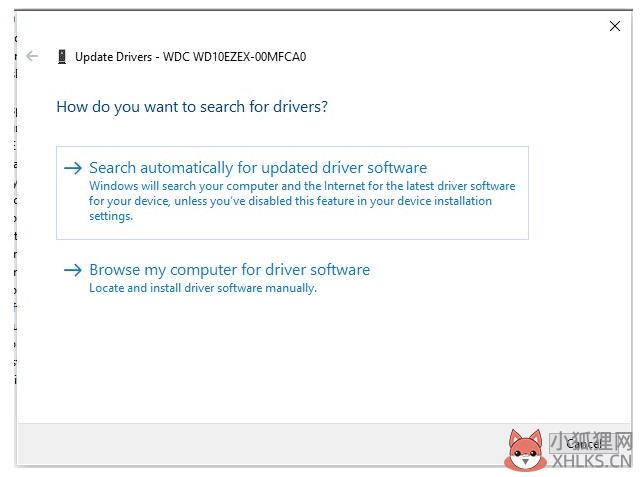The image size is (643, 477).
Task: Select Search automatically for updated driver software
Action: (x=258, y=168)
